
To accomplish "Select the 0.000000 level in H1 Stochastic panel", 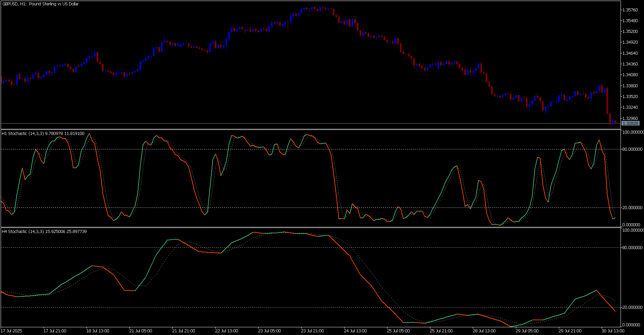I will [631, 225].
